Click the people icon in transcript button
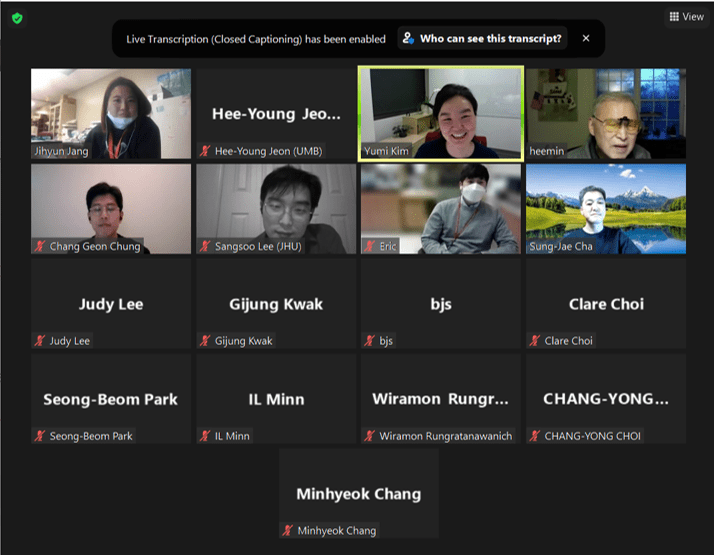This screenshot has width=714, height=555. [408, 38]
